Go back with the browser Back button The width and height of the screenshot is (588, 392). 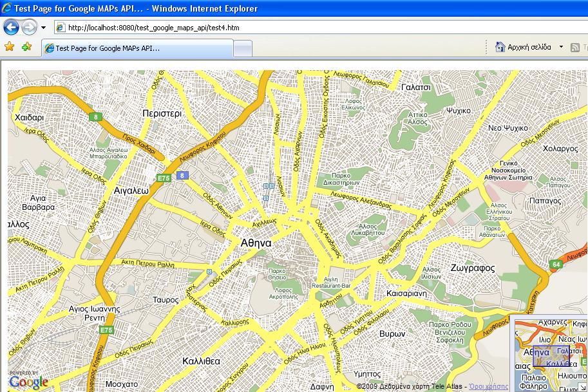pyautogui.click(x=11, y=28)
